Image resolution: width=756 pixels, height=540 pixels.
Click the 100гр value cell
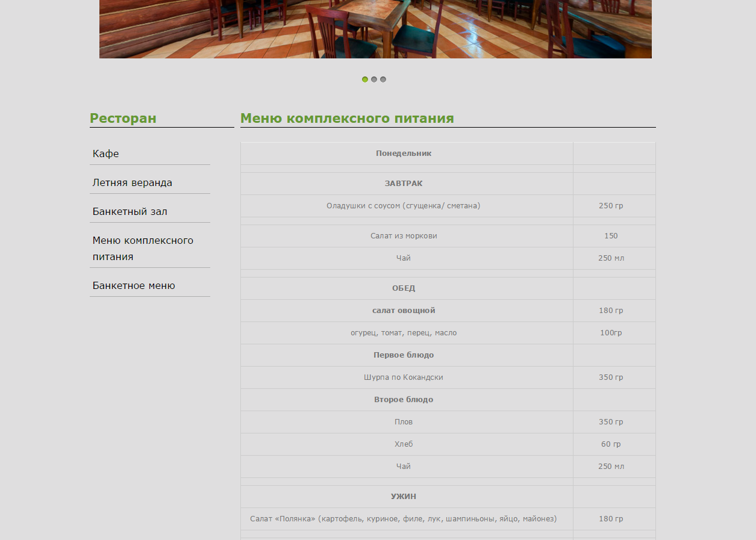coord(611,333)
